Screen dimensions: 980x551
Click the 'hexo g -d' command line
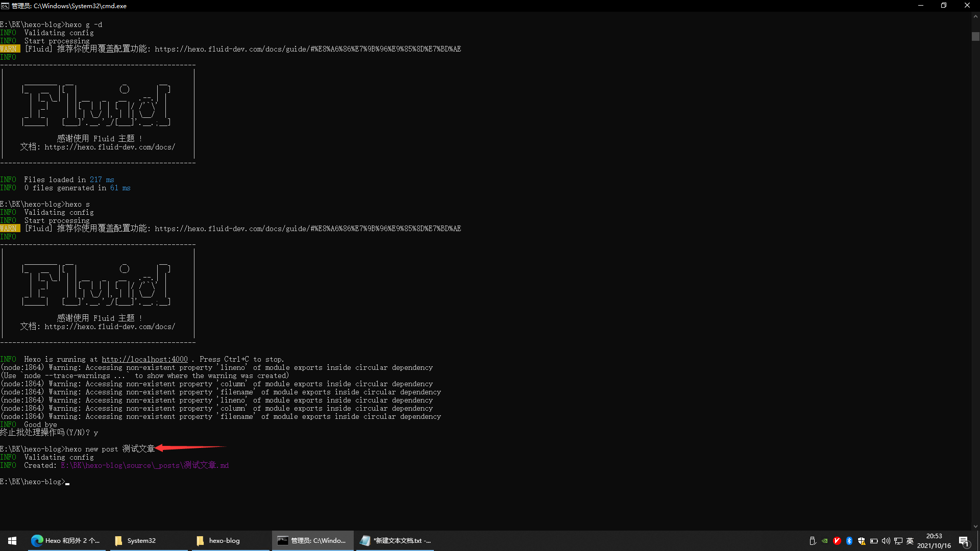click(x=51, y=24)
